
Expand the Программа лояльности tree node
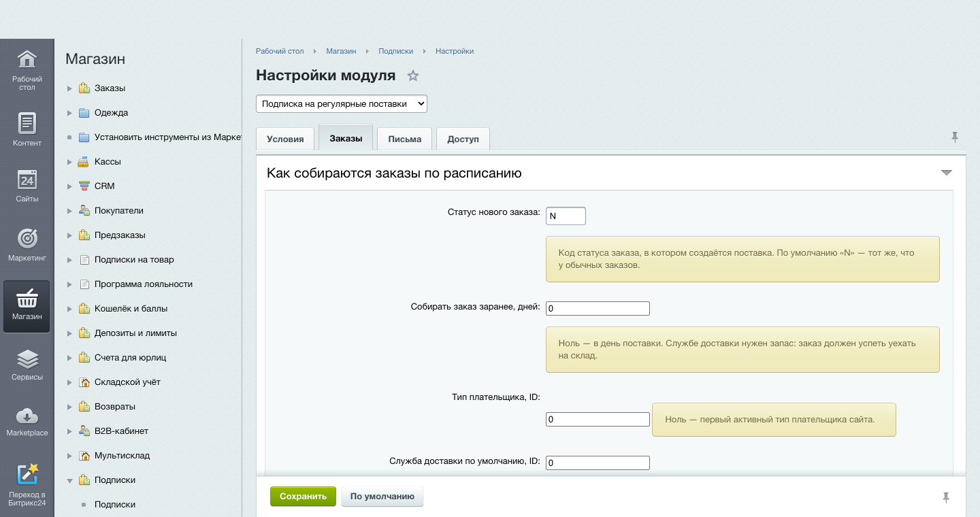(69, 284)
